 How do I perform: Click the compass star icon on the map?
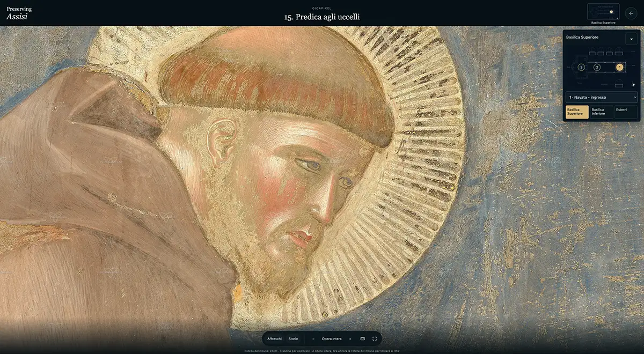[x=633, y=84]
